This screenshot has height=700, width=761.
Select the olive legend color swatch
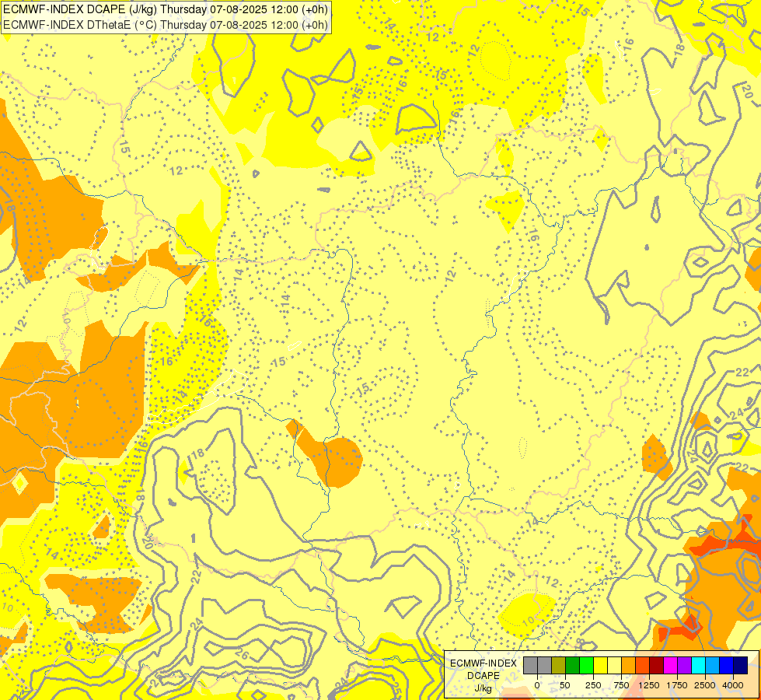559,665
